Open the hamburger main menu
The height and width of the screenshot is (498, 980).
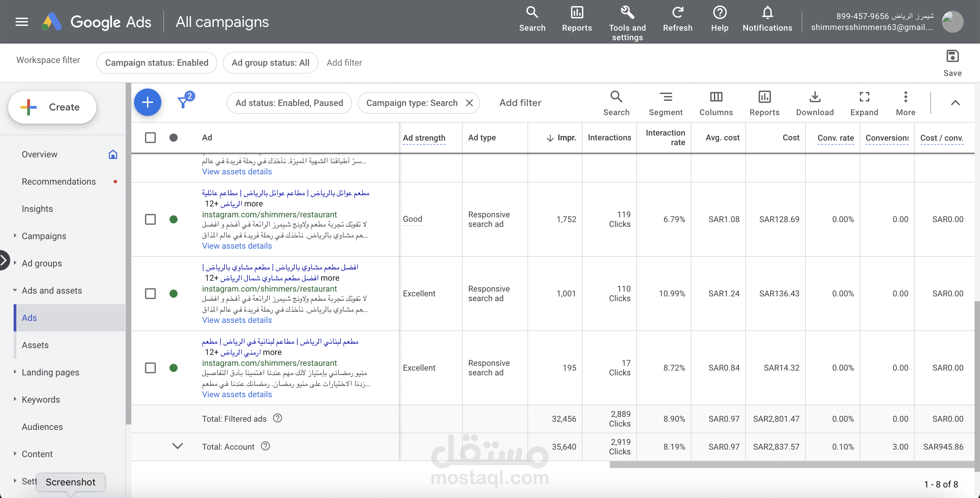[22, 22]
